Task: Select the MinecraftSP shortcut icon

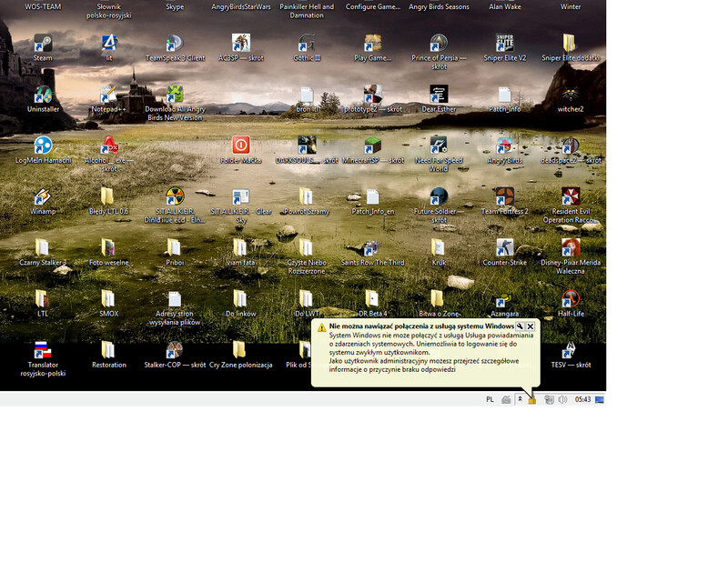Action: coord(372,145)
